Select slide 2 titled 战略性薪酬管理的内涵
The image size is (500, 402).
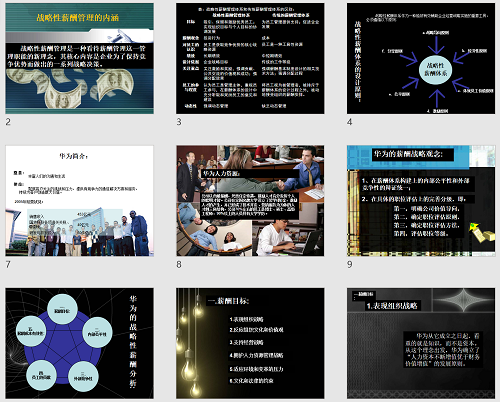[x=79, y=58]
